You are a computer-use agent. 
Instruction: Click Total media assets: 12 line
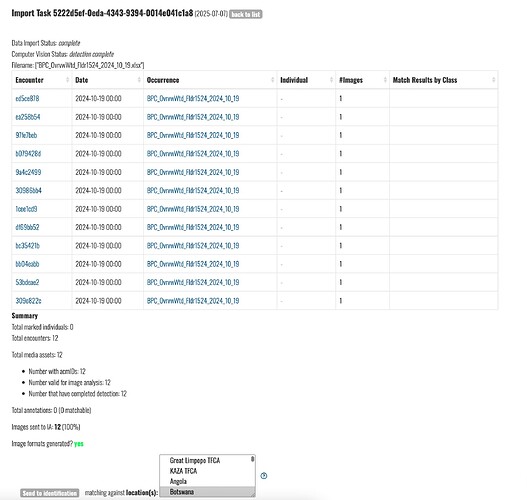(37, 355)
